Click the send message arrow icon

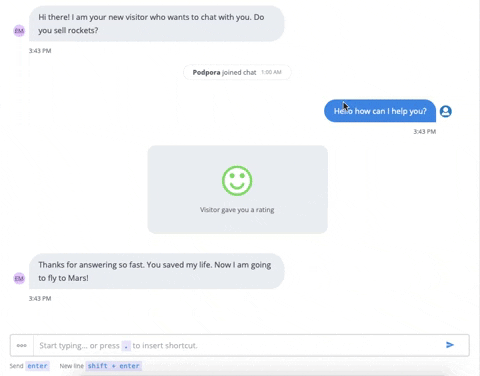[x=450, y=345]
